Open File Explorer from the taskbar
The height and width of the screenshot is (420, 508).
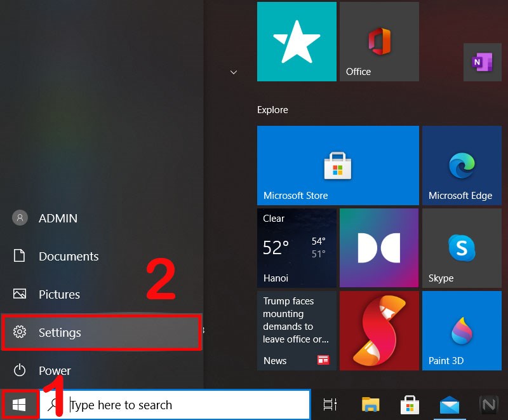coord(369,405)
